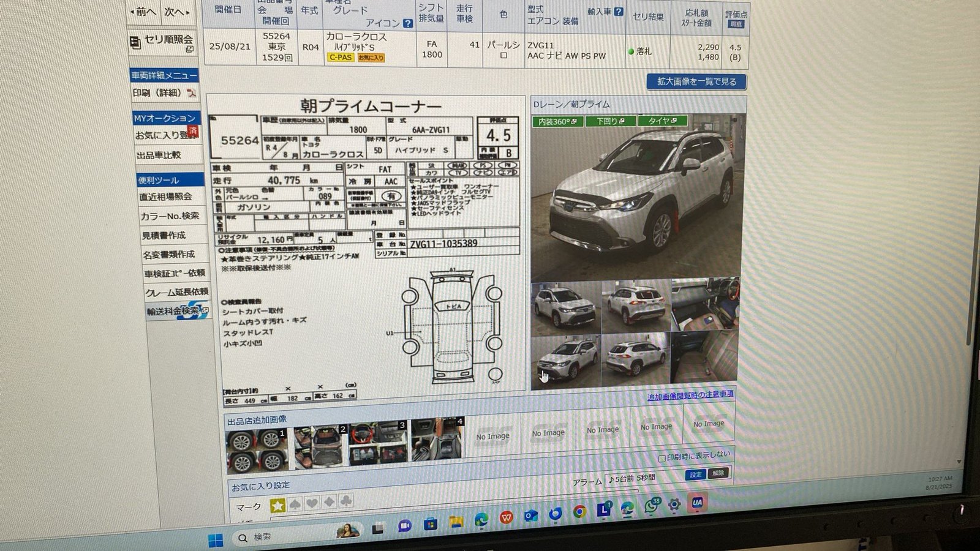Viewport: 980px width, 551px height.
Task: Click 印刷時に表示しない checkbox
Action: (x=661, y=459)
